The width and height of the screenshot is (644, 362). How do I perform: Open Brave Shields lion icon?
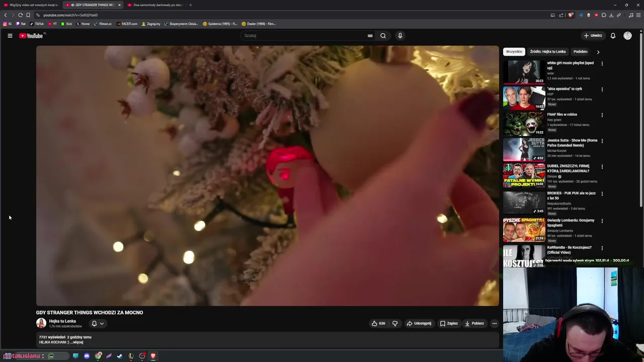click(x=570, y=15)
